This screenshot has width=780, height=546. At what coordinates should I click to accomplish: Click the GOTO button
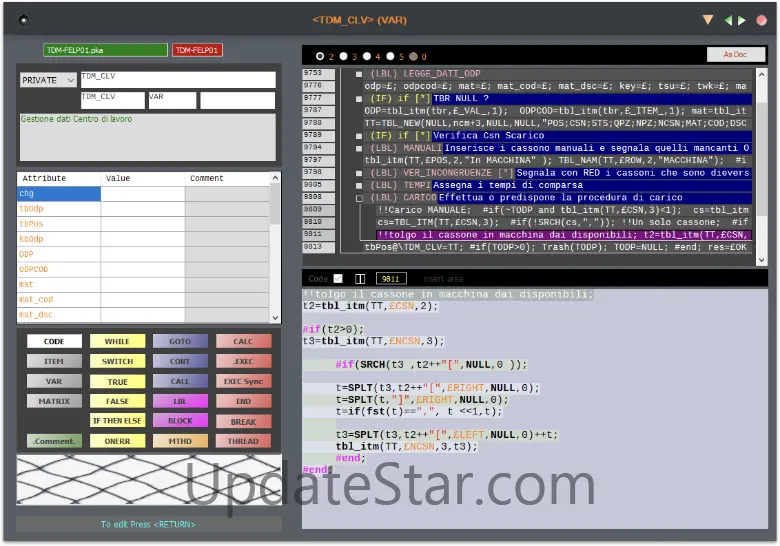[180, 341]
